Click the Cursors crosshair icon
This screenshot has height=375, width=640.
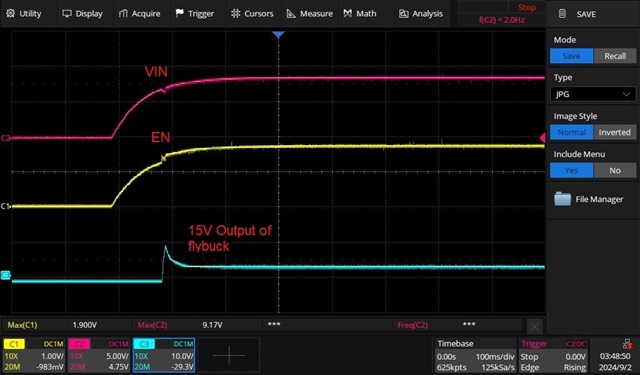236,13
